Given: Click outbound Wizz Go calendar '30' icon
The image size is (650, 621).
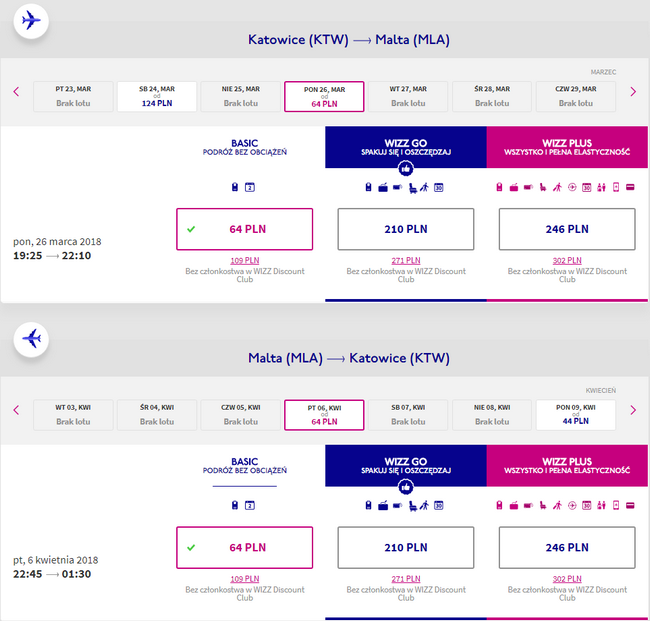Looking at the screenshot, I should pos(439,188).
